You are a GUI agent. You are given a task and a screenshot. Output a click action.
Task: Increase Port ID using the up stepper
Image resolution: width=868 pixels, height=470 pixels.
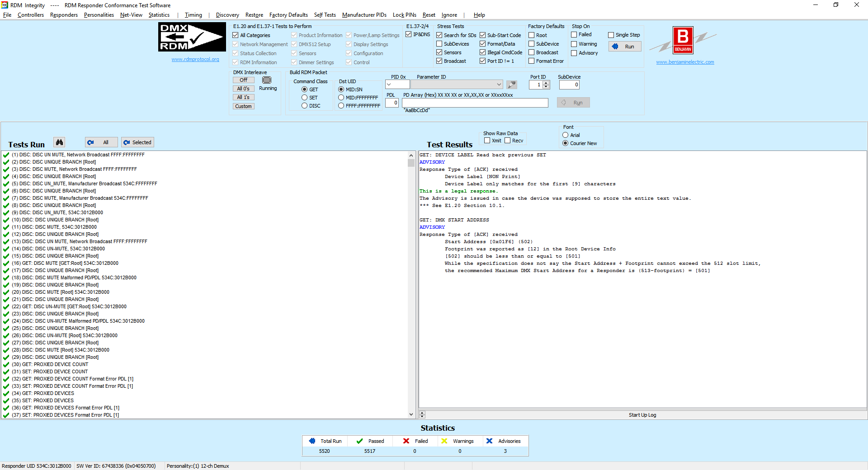tap(546, 83)
